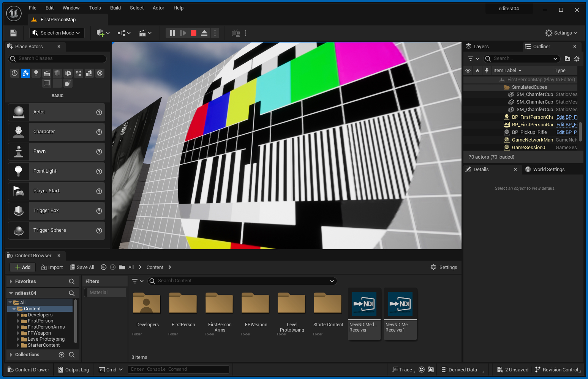
Task: Toggle the visibility eye column in Outliner
Action: click(468, 71)
